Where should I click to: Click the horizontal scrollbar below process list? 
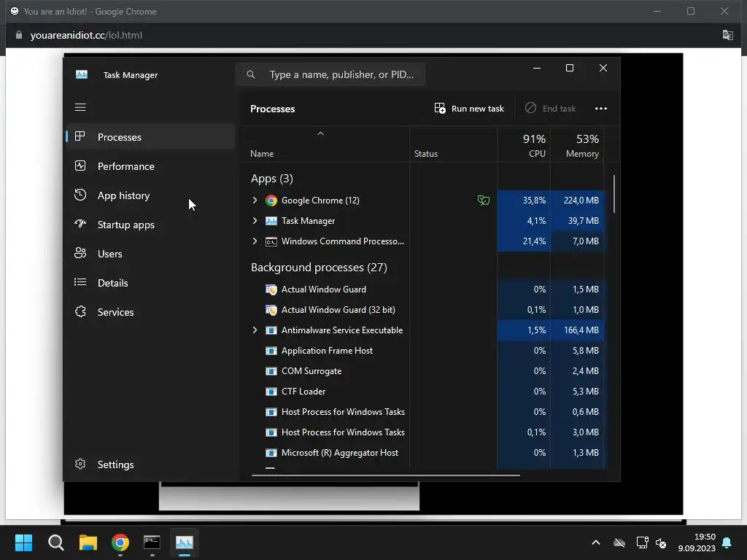click(x=385, y=475)
